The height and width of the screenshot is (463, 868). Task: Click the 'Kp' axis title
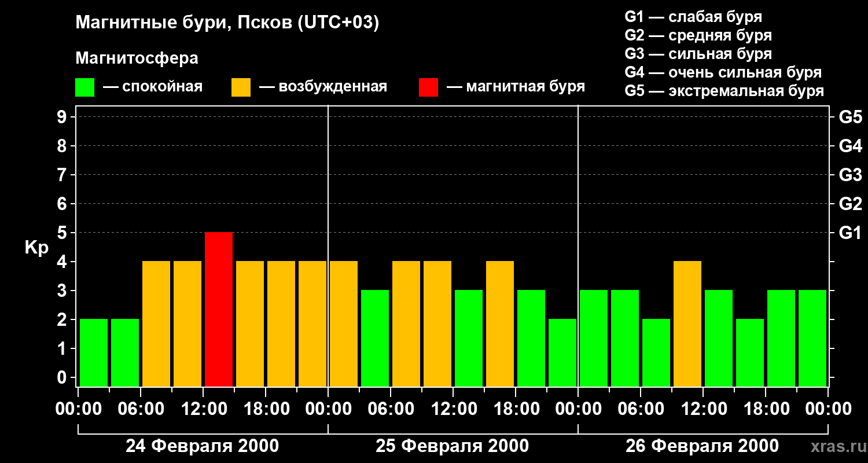36,248
